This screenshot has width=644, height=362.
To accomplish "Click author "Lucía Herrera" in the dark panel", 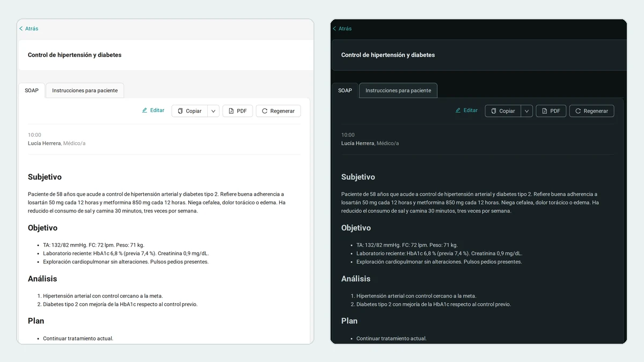I will (357, 143).
